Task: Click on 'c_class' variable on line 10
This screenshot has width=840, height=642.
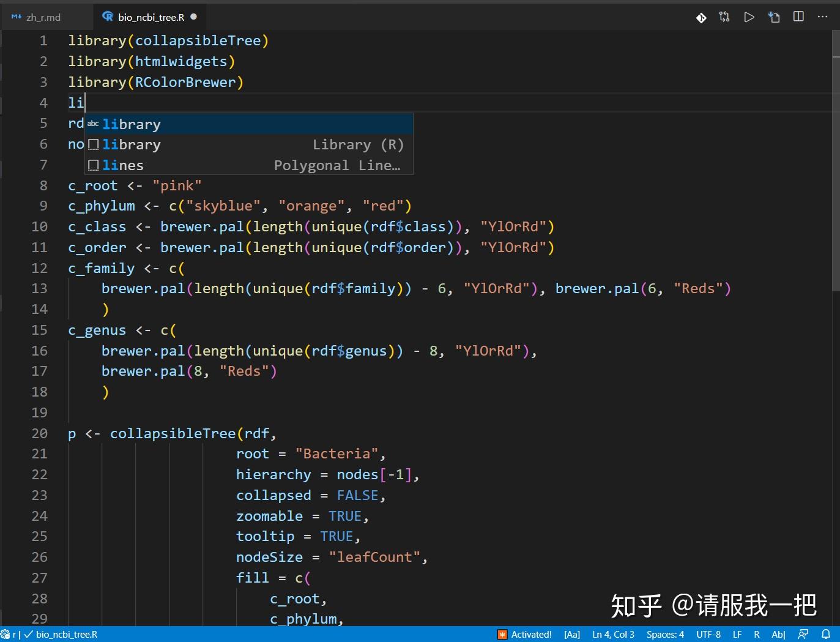Action: (97, 227)
